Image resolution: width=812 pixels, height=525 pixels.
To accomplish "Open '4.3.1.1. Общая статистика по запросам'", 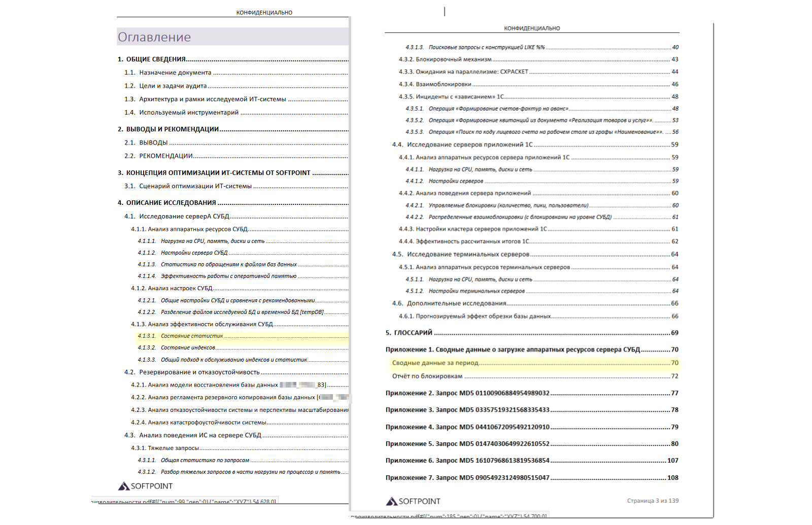I will pos(243,460).
